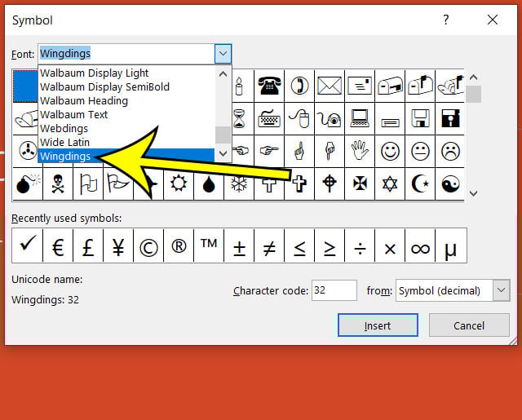Open the 'from' Symbol (decimal) dropdown
522x420 pixels.
(502, 290)
